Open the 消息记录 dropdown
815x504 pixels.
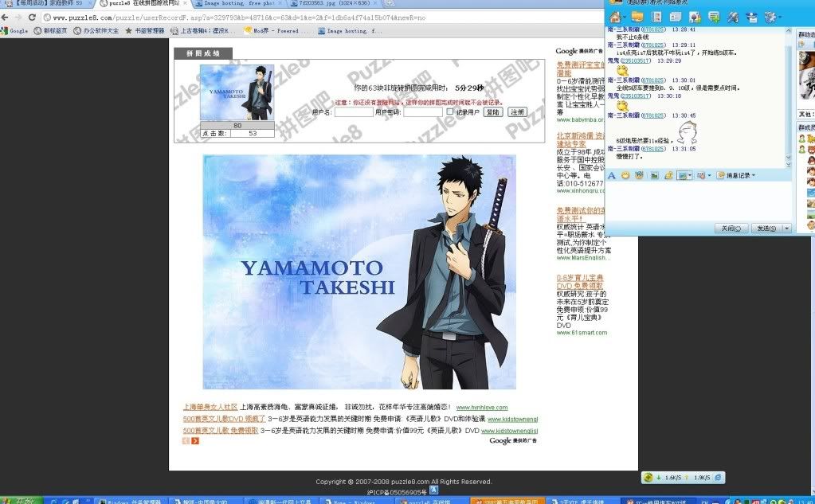pos(736,176)
